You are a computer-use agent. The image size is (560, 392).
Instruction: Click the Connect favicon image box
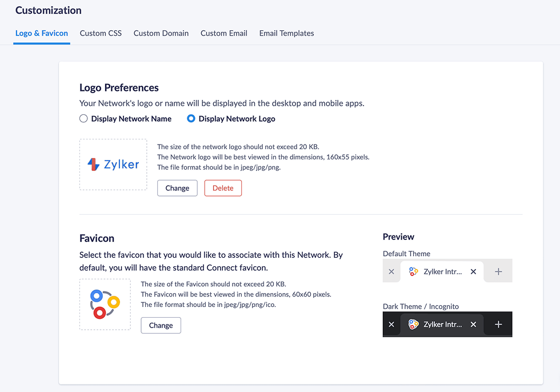pos(105,304)
